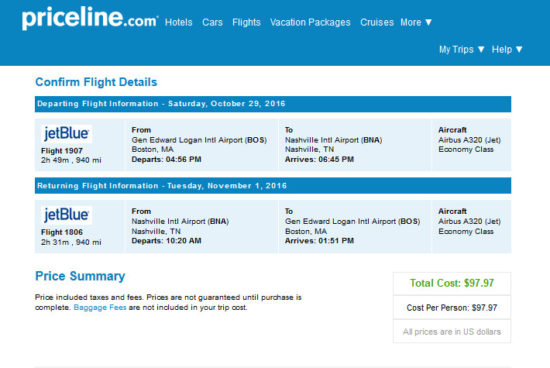Click the Departs 10:20 AM return time
The image size is (550, 368).
166,241
